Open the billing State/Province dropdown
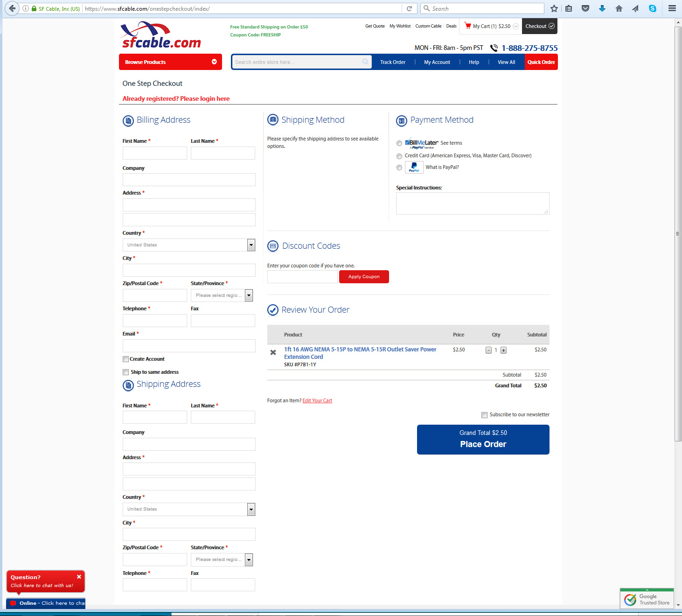The image size is (682, 616). pos(222,295)
